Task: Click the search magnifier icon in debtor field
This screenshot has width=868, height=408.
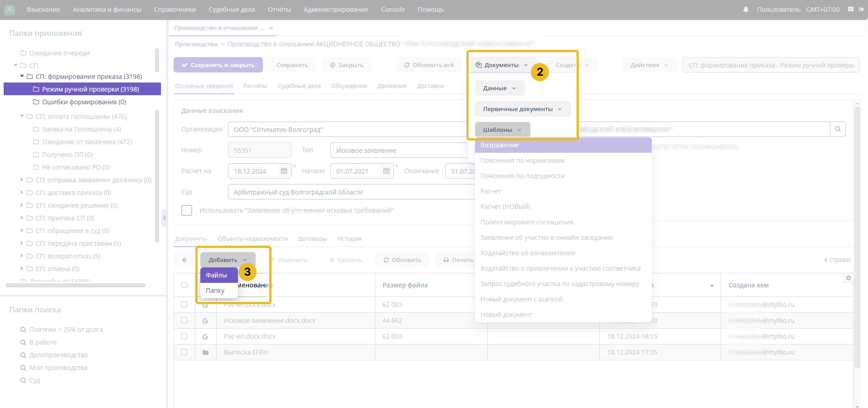Action: tap(838, 129)
